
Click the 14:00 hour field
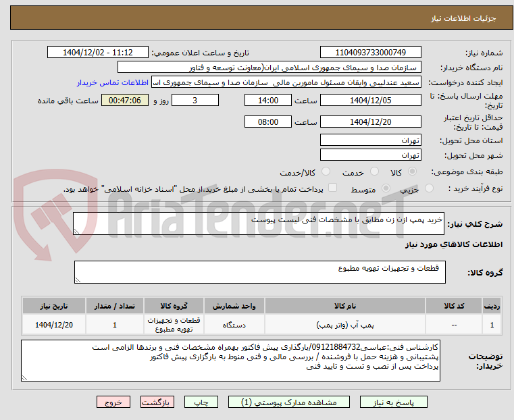[x=268, y=100]
